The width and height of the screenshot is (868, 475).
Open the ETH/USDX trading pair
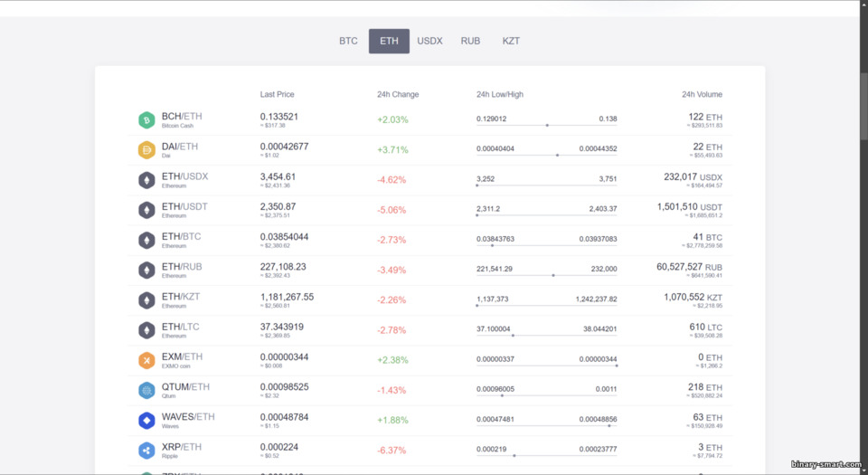(x=184, y=176)
